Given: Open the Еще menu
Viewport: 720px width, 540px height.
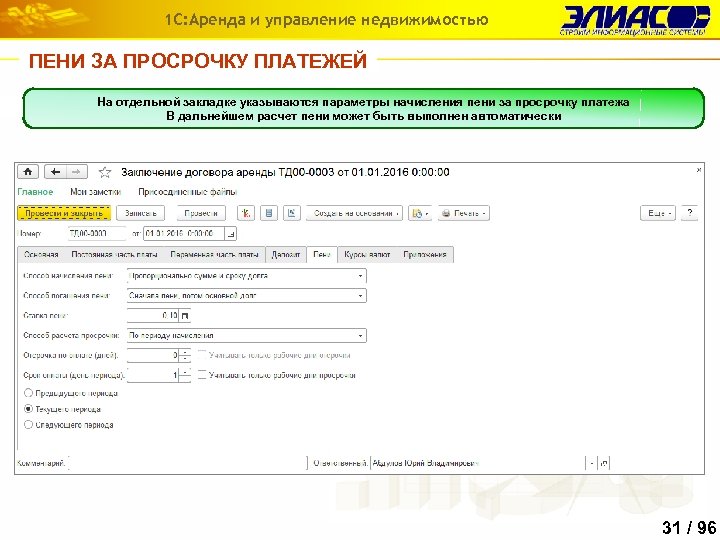Looking at the screenshot, I should tap(658, 213).
